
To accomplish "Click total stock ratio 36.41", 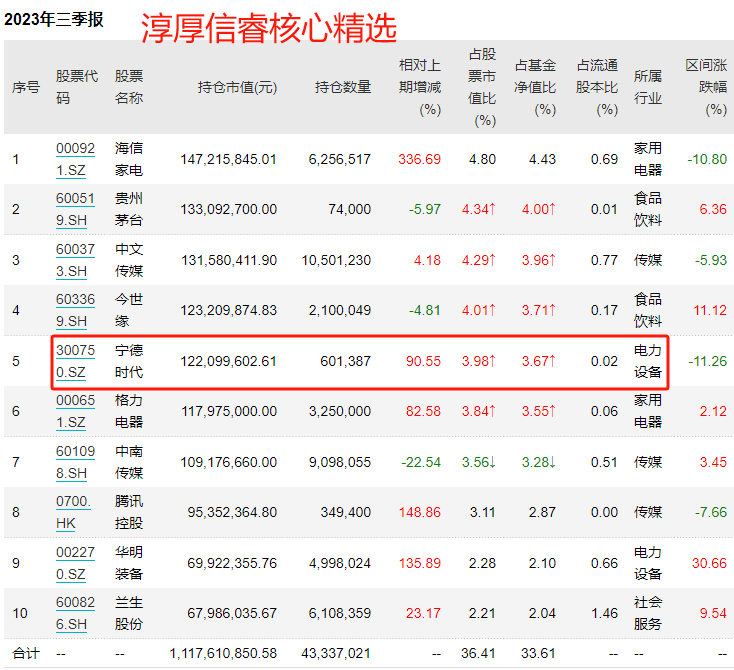I will [478, 653].
